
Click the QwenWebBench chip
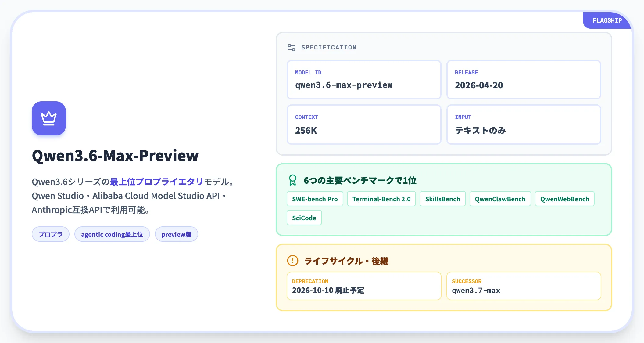pyautogui.click(x=565, y=199)
